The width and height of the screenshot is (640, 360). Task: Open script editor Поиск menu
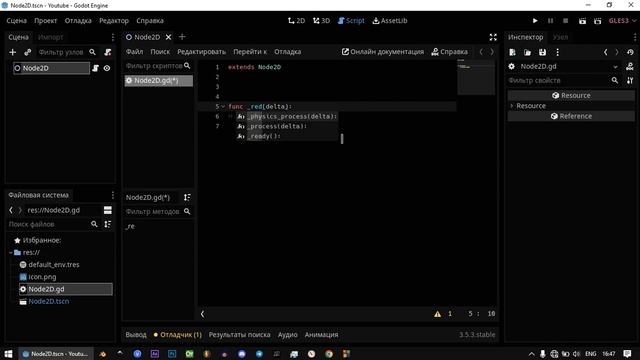click(160, 52)
